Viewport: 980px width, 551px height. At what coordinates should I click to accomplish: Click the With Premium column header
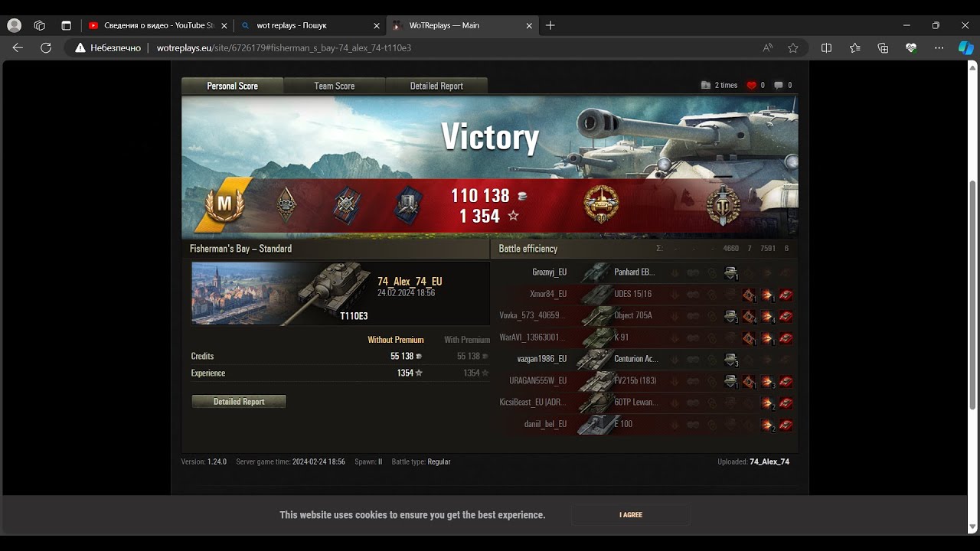pyautogui.click(x=467, y=340)
